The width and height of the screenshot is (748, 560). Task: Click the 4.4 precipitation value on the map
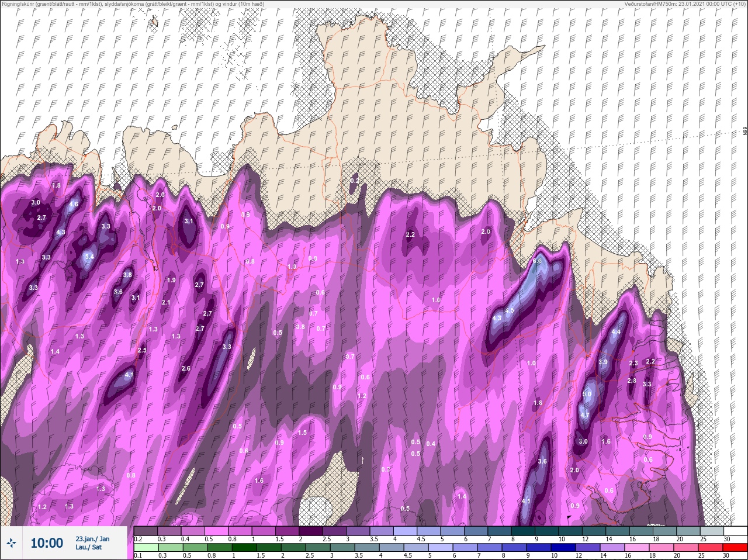point(616,332)
